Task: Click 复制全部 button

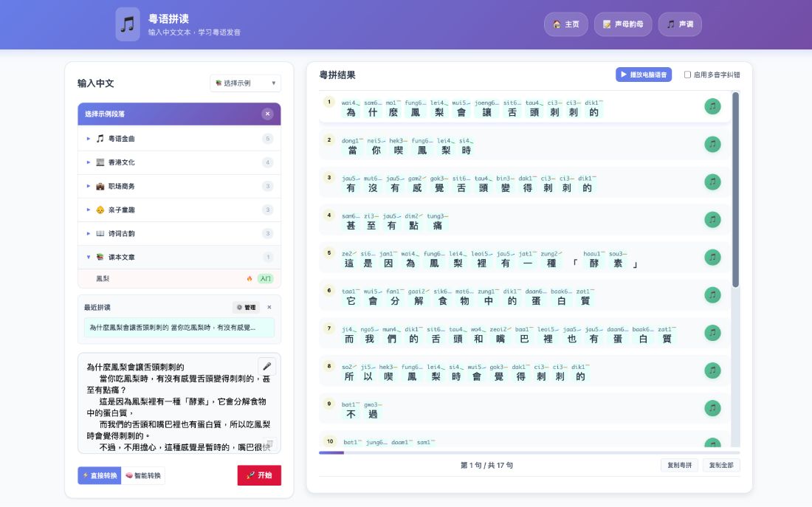Action: tap(721, 465)
